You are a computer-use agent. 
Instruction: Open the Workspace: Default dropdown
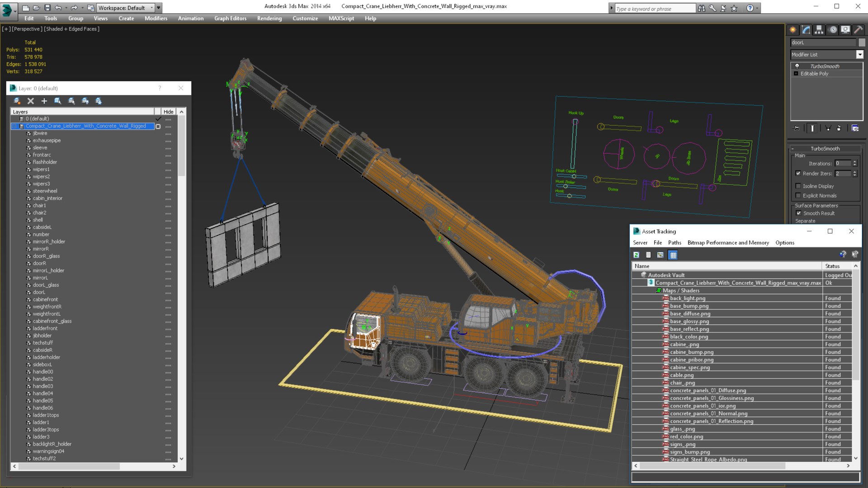pos(125,8)
